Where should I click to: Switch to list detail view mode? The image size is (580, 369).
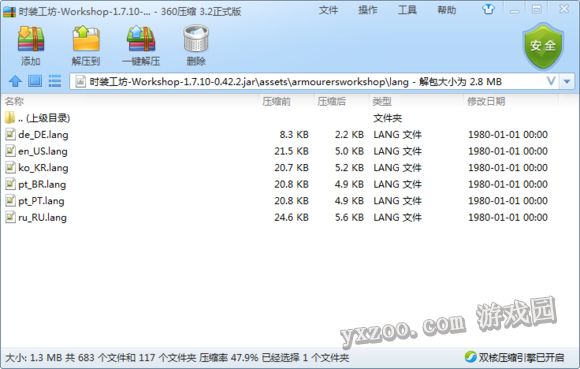point(55,81)
